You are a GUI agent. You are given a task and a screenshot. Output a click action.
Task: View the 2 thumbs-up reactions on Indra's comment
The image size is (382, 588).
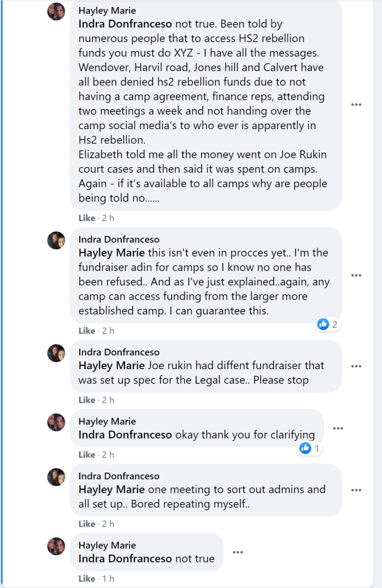point(327,324)
